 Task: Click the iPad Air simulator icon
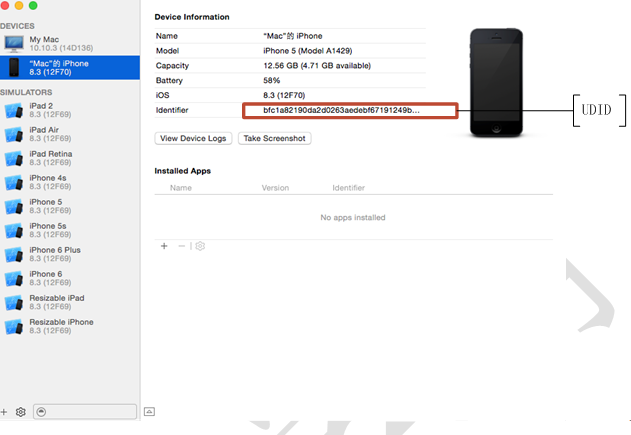coord(14,134)
